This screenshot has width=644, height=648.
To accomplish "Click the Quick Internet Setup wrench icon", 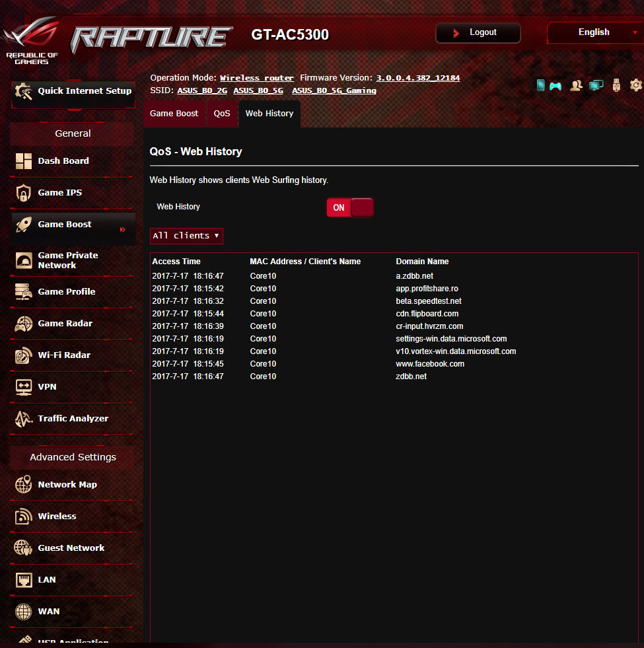I will click(x=24, y=91).
